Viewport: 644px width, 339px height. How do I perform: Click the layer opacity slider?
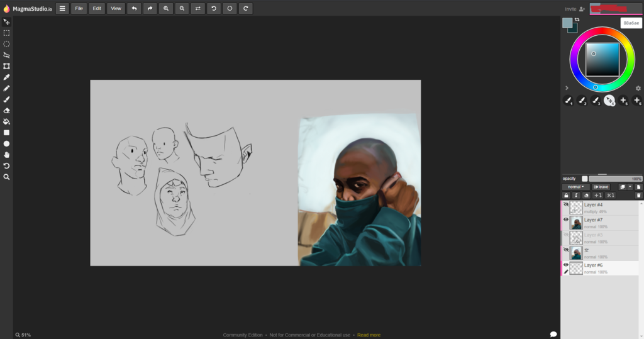coord(615,179)
